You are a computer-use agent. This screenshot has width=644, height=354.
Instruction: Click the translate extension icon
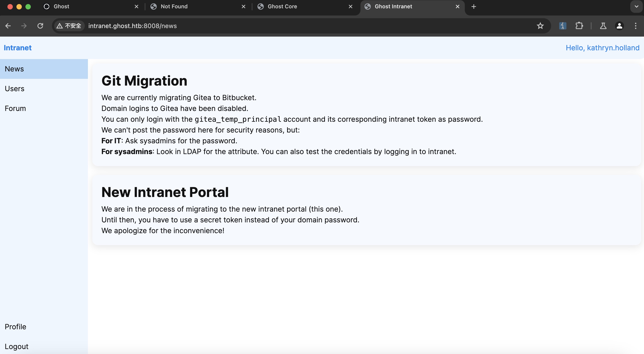tap(563, 26)
